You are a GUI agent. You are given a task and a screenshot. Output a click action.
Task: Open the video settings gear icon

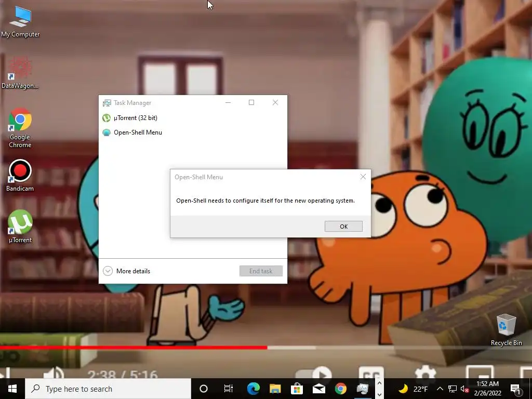(x=425, y=373)
